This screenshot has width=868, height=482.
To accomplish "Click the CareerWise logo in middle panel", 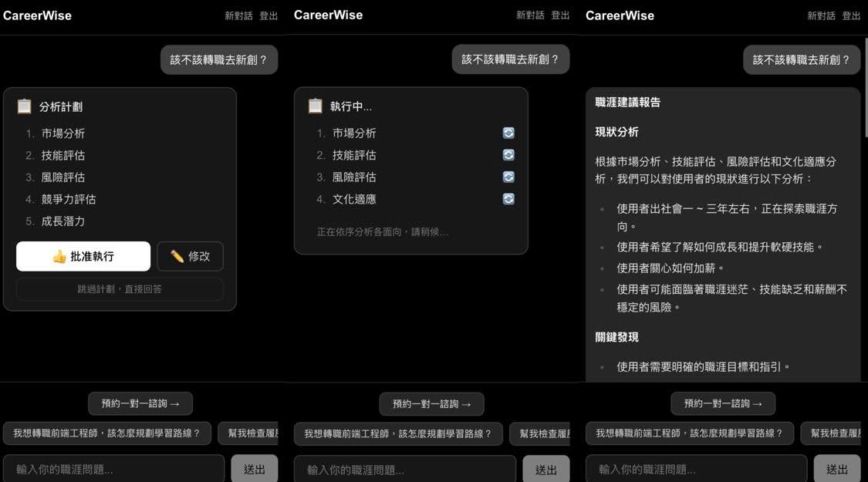I will 328,15.
